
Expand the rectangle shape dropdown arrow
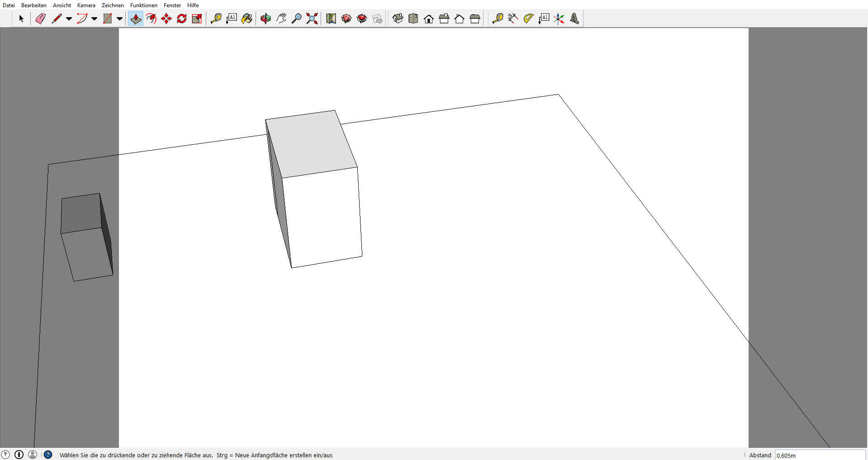click(x=119, y=19)
